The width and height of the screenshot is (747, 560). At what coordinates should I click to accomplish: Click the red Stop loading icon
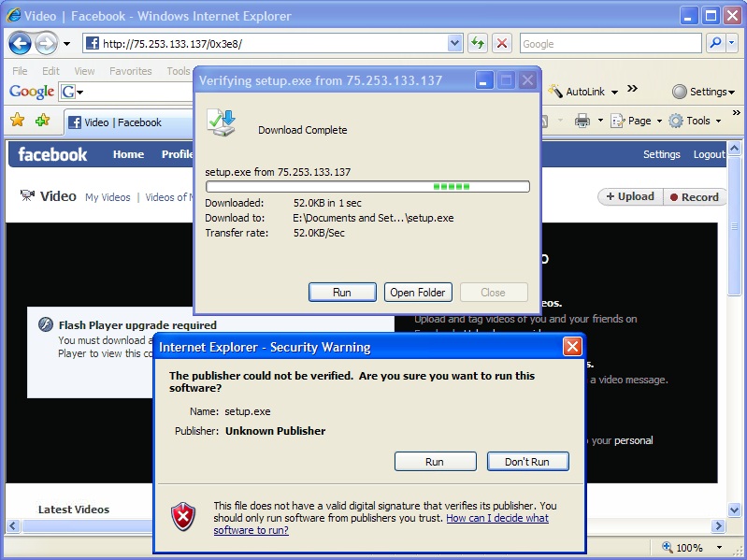pyautogui.click(x=502, y=43)
